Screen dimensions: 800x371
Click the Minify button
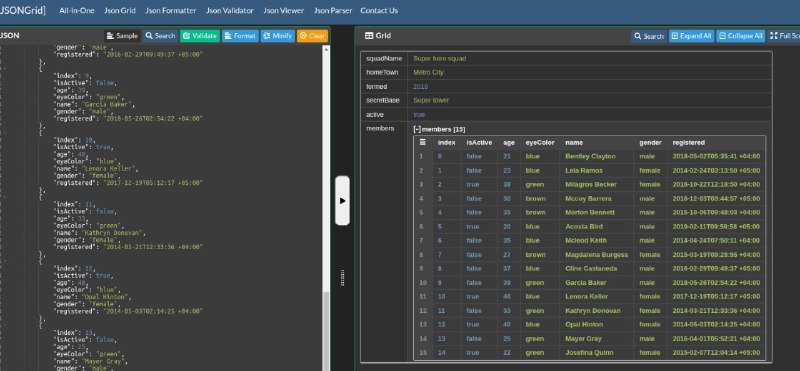[x=278, y=36]
